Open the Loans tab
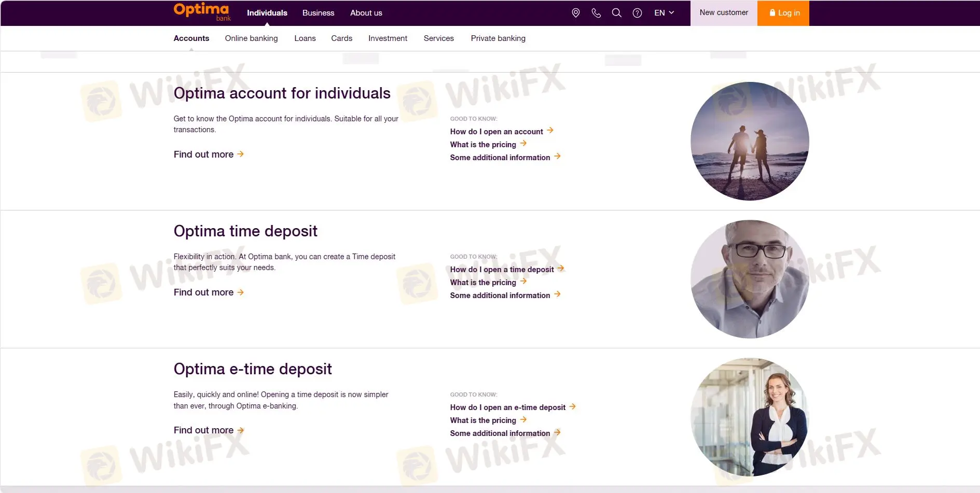The height and width of the screenshot is (493, 980). (305, 38)
